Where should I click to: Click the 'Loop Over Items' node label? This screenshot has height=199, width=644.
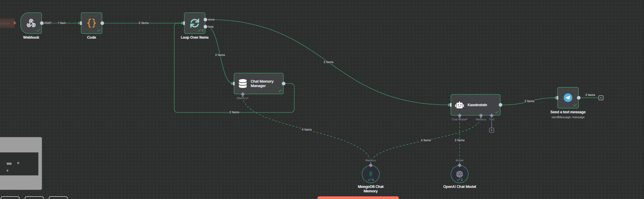click(x=195, y=38)
